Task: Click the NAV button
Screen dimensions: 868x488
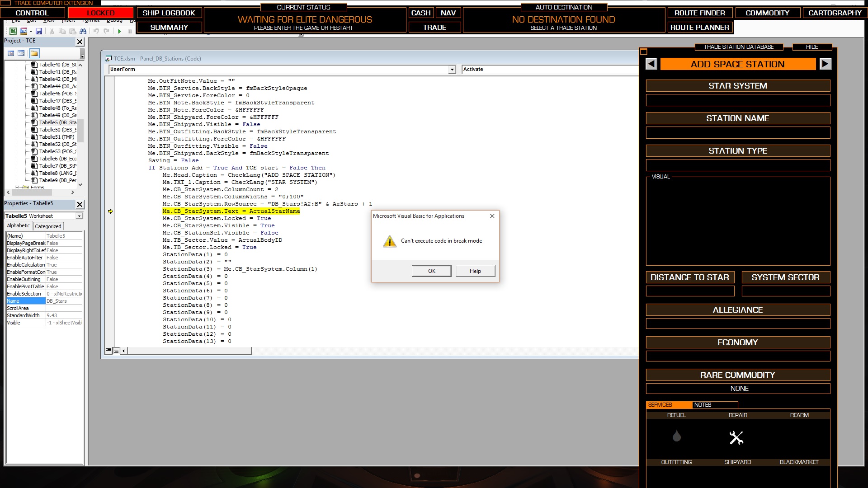Action: click(x=448, y=13)
